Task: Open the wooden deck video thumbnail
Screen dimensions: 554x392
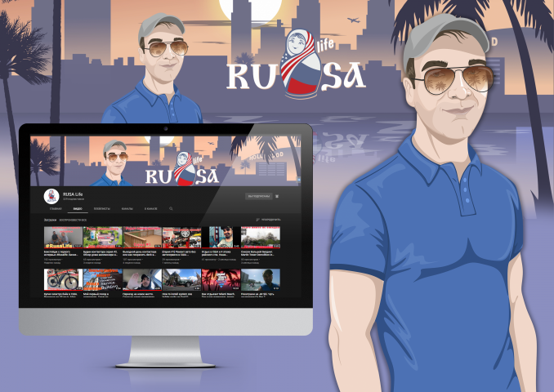Action: (x=142, y=238)
